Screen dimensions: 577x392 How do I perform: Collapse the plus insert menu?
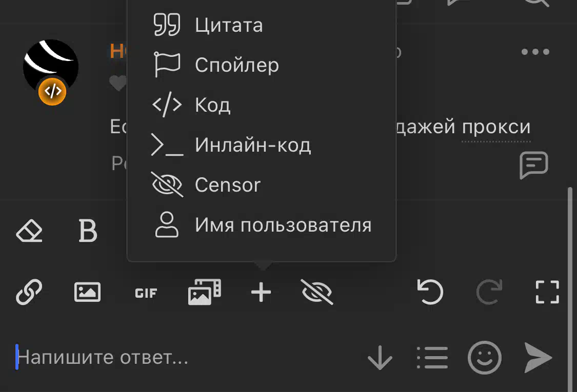pyautogui.click(x=261, y=292)
